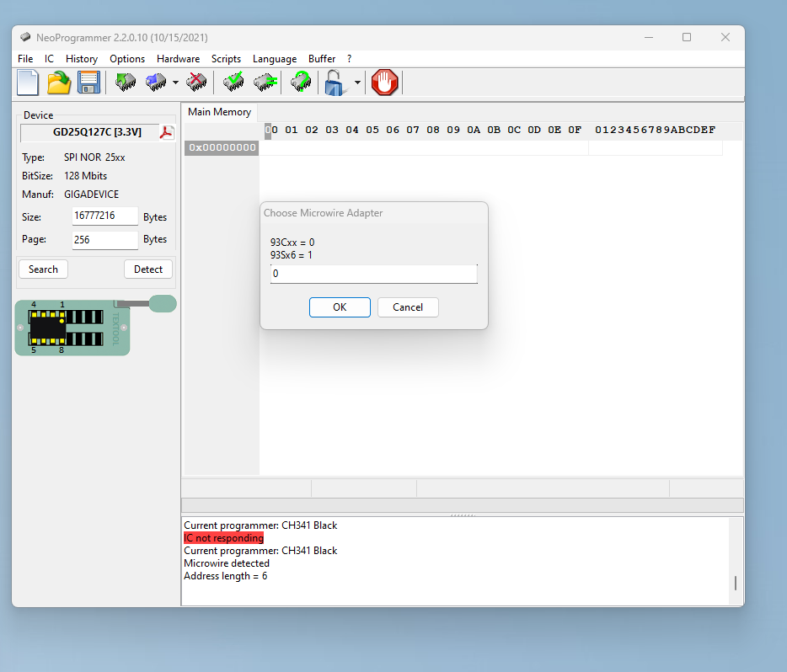787x672 pixels.
Task: Click the 00 hex column header
Action: coord(271,130)
